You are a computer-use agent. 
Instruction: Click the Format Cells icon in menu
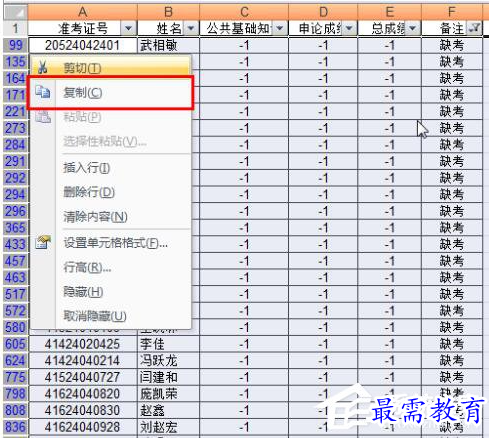pyautogui.click(x=43, y=242)
